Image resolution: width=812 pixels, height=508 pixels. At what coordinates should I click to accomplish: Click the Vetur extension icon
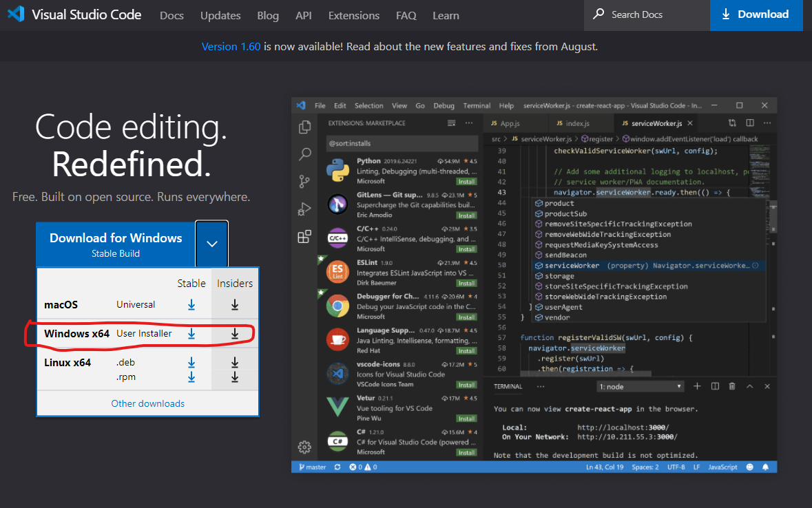click(x=337, y=407)
